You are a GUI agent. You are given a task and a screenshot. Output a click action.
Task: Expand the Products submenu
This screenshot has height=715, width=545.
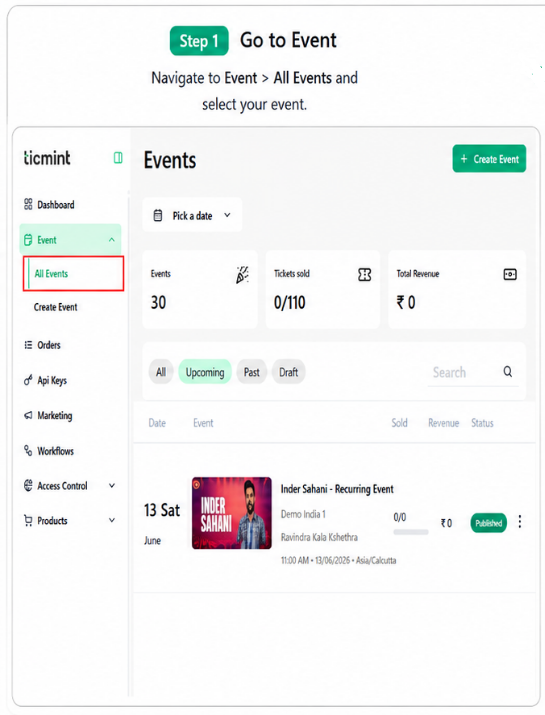pyautogui.click(x=112, y=520)
